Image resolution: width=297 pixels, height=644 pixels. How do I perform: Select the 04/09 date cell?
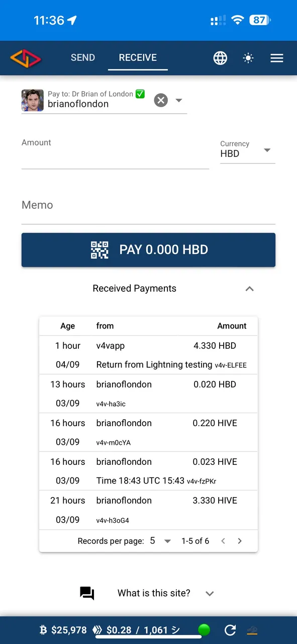[x=68, y=365]
